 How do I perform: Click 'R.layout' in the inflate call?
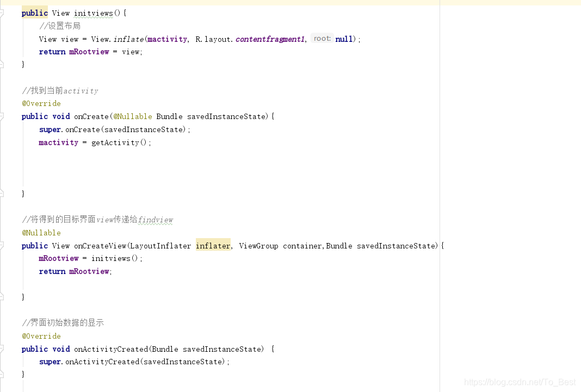213,39
